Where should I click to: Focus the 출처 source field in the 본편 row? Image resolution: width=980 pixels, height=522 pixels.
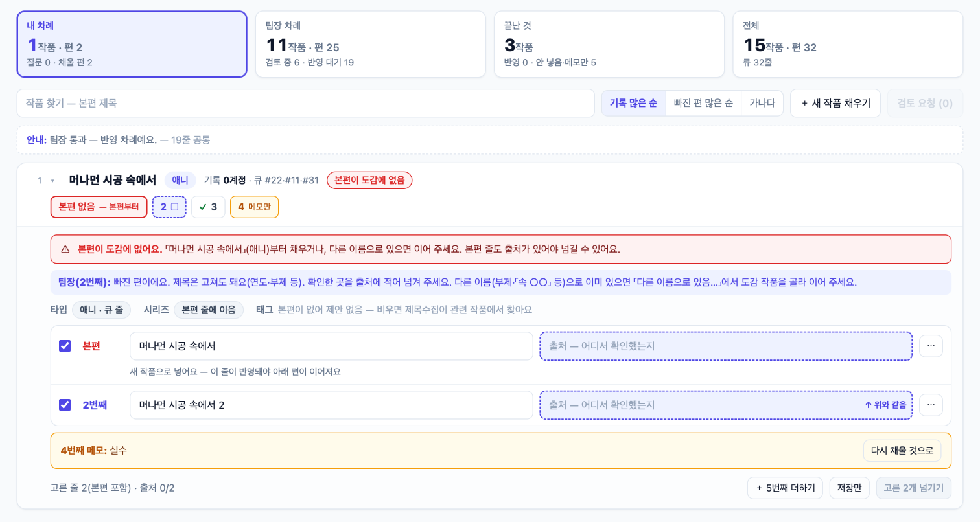[726, 346]
